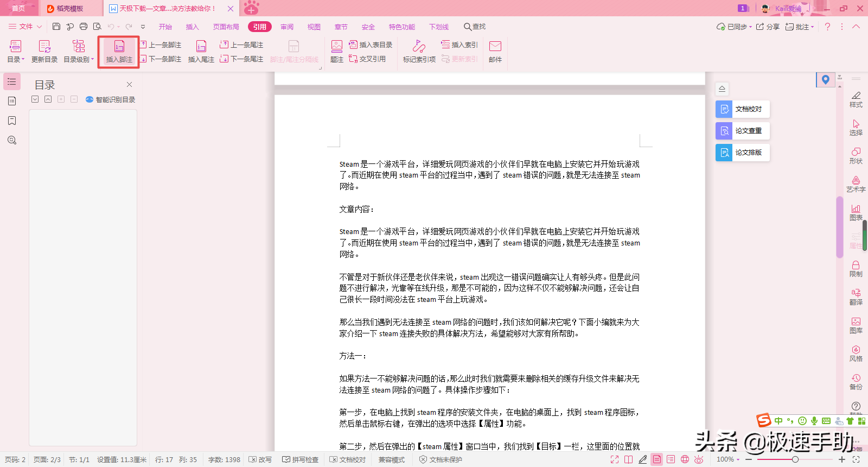Close the TOC navigation pane
The width and height of the screenshot is (868, 467).
point(129,84)
